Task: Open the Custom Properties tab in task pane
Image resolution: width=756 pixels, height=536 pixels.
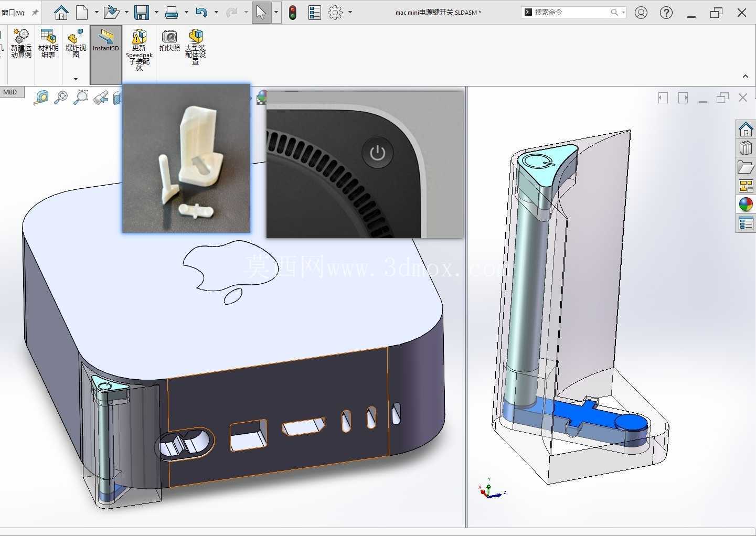Action: pos(746,223)
